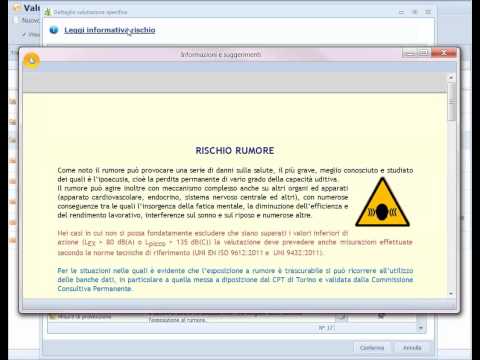This screenshot has height=360, width=480.
Task: Minimize the Dettaglio valutazione specifica window
Action: 402,12
